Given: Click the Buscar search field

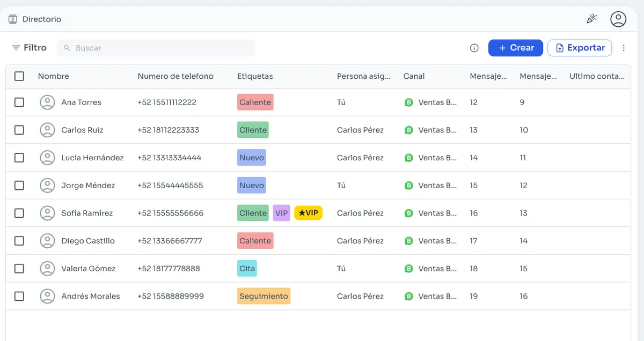Looking at the screenshot, I should coord(156,48).
